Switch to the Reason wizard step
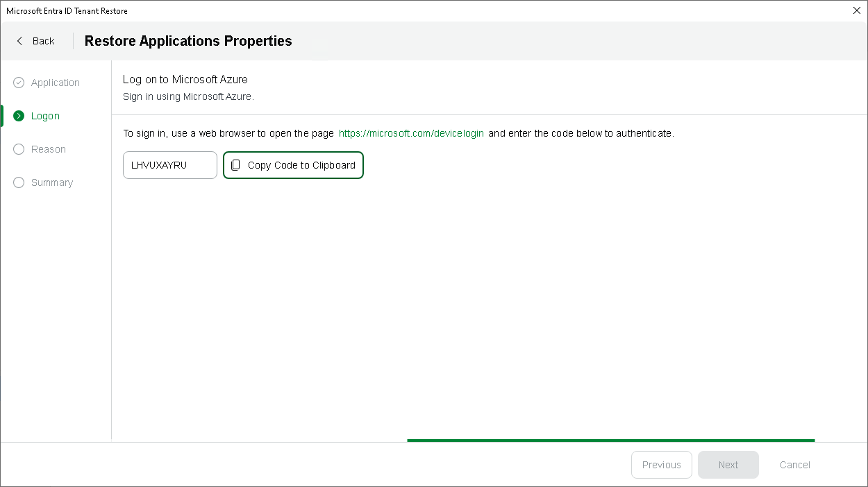868x487 pixels. [x=49, y=149]
